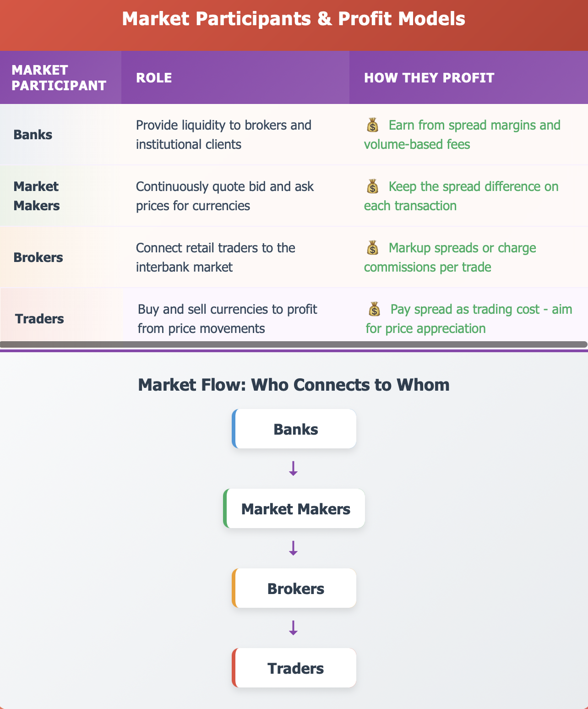Click the Market Participant column header
The width and height of the screenshot is (588, 709).
point(59,78)
